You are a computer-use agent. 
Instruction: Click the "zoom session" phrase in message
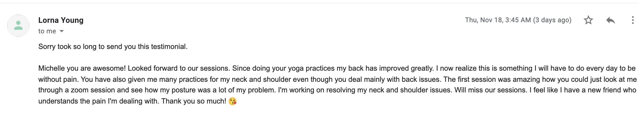pos(93,90)
